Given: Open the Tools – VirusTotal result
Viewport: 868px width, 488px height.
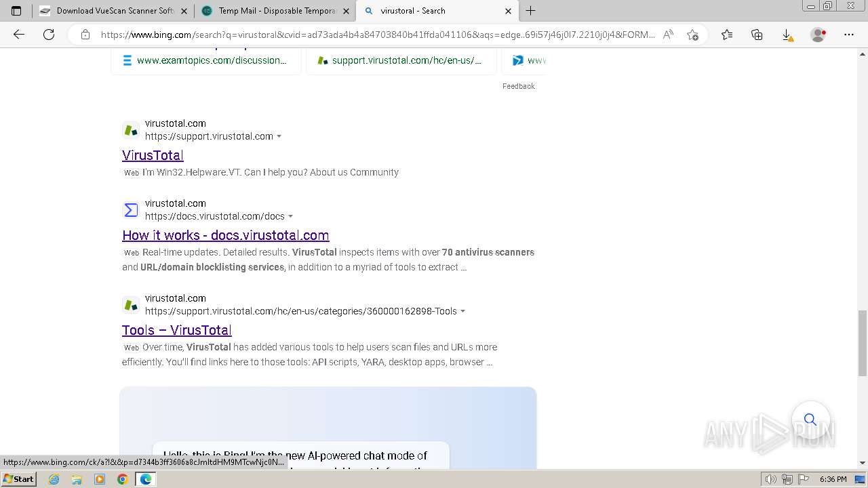Looking at the screenshot, I should (x=177, y=330).
